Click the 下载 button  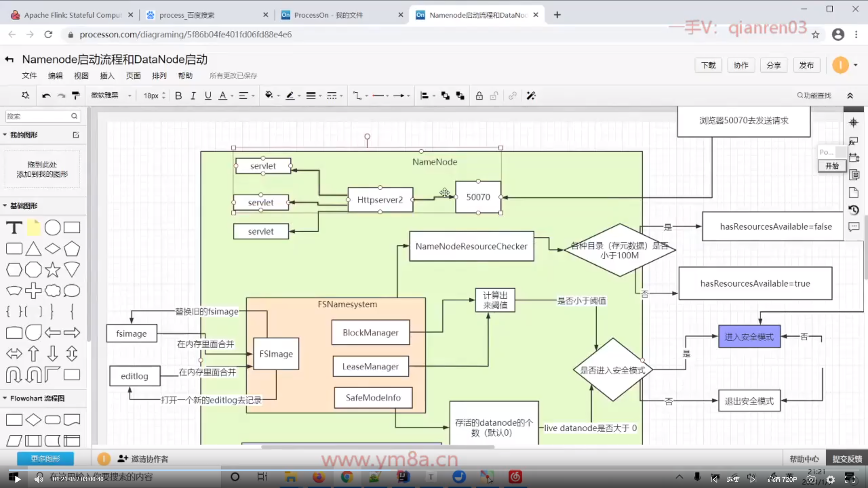point(708,65)
